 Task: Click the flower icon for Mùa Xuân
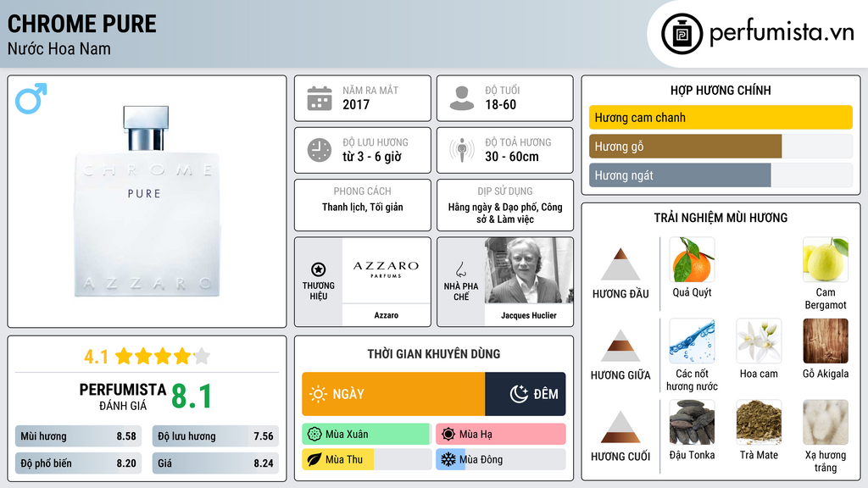coord(314,435)
